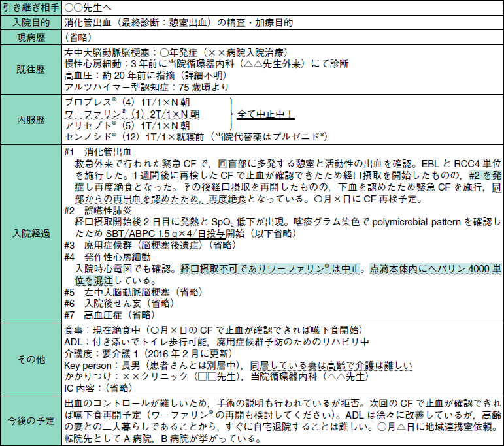Click the 今後の予定 row label

(31, 421)
